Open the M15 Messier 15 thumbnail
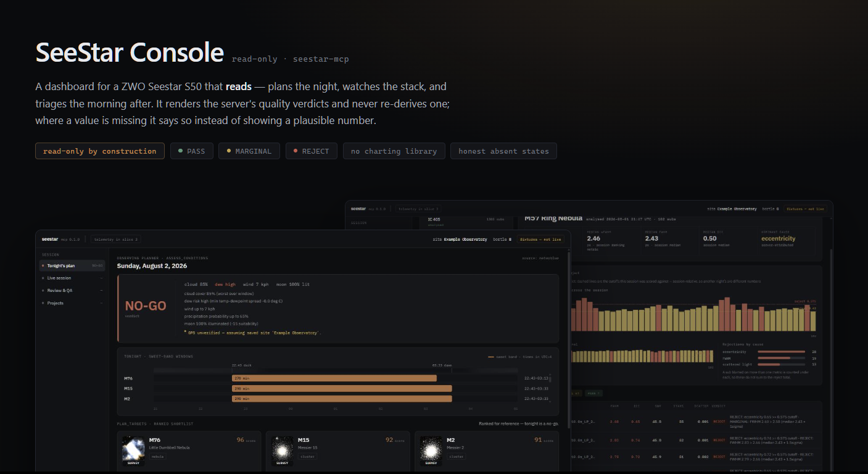The image size is (868, 474). tap(283, 450)
